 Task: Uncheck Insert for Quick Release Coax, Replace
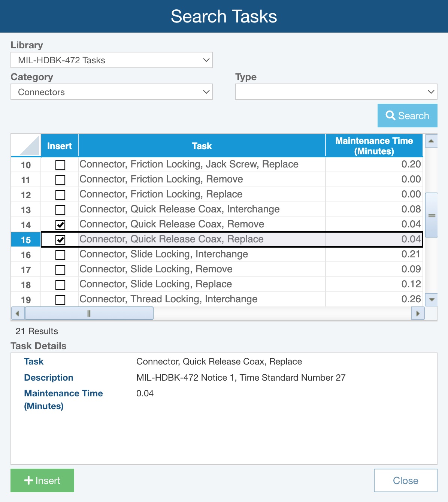point(60,240)
